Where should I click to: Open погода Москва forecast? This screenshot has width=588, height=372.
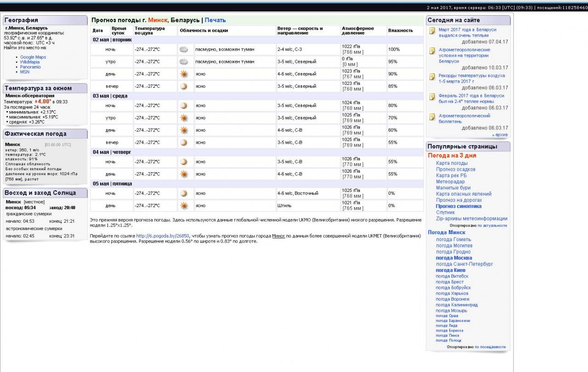453,258
